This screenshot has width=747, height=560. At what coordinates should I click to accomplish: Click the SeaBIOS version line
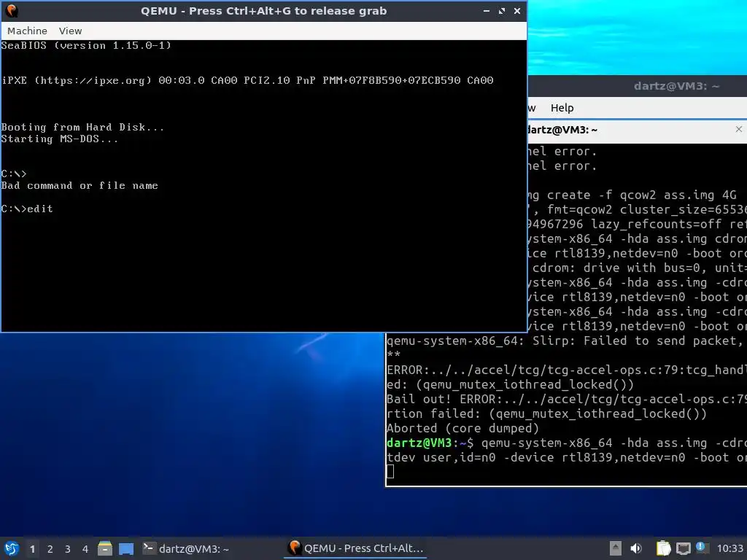pyautogui.click(x=86, y=45)
